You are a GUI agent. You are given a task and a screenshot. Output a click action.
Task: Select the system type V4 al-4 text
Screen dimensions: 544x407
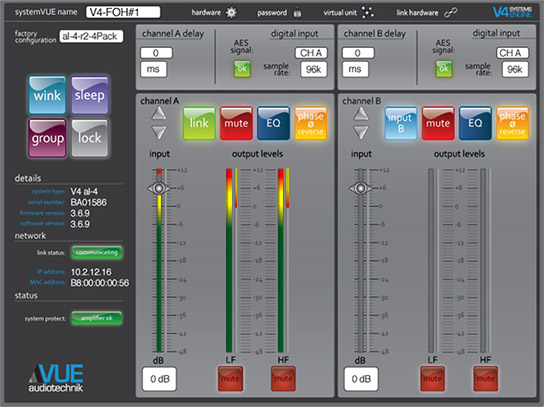[84, 192]
